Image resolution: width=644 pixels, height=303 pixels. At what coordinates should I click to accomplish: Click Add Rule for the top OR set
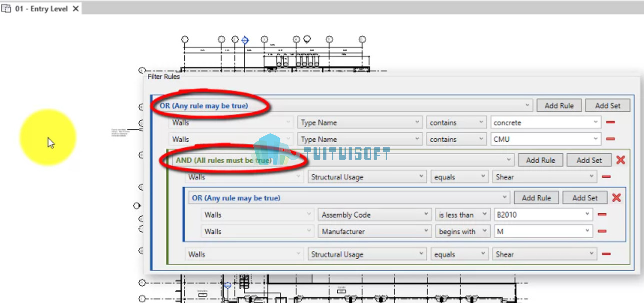click(559, 106)
